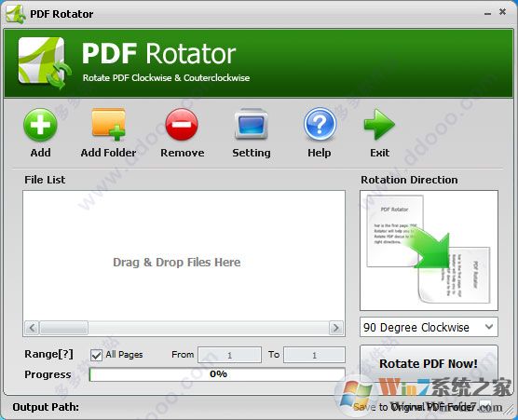Click the rotation direction preview image
518x420 pixels.
pos(429,251)
